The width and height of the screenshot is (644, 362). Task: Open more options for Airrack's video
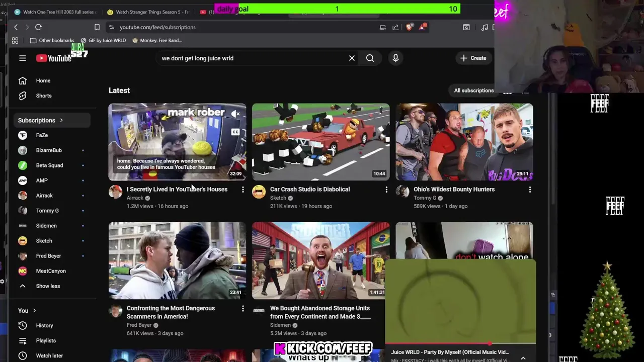click(x=243, y=190)
